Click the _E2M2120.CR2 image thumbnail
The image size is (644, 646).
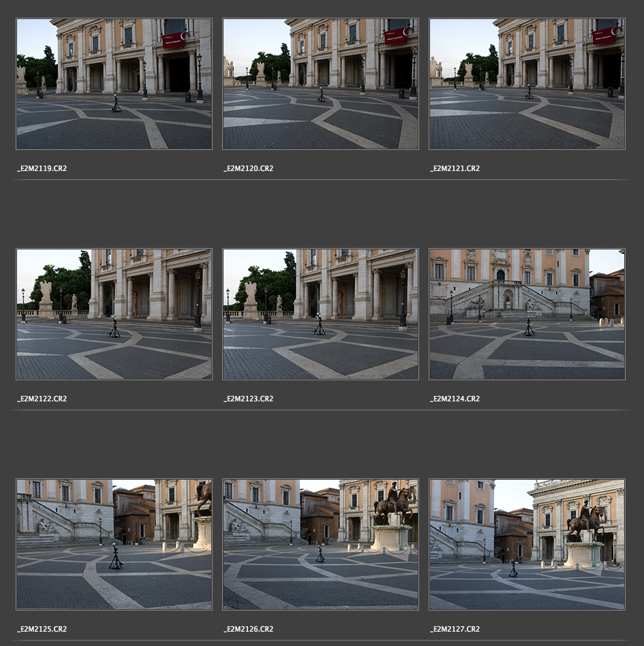coord(320,84)
